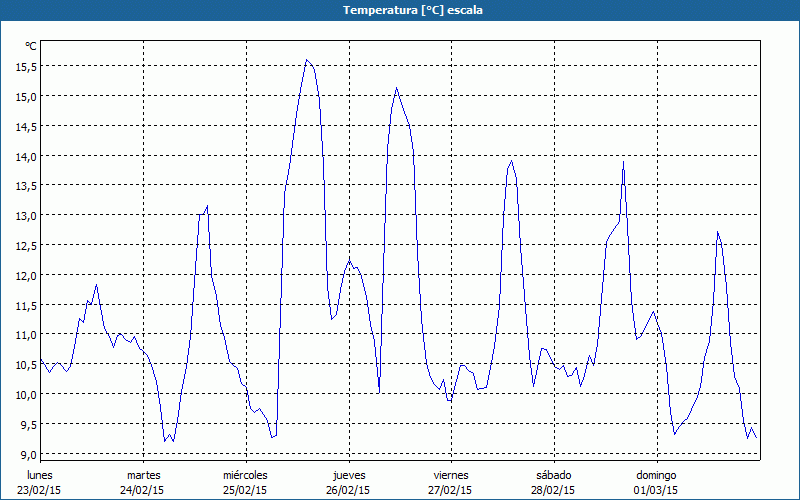This screenshot has width=800, height=500.
Task: Select the 'martes' day label
Action: tap(143, 475)
